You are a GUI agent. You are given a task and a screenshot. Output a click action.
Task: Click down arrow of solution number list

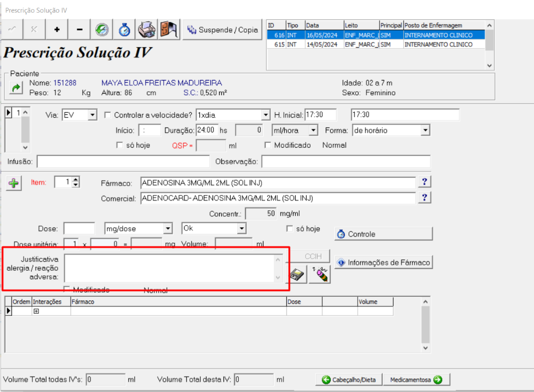click(25, 147)
